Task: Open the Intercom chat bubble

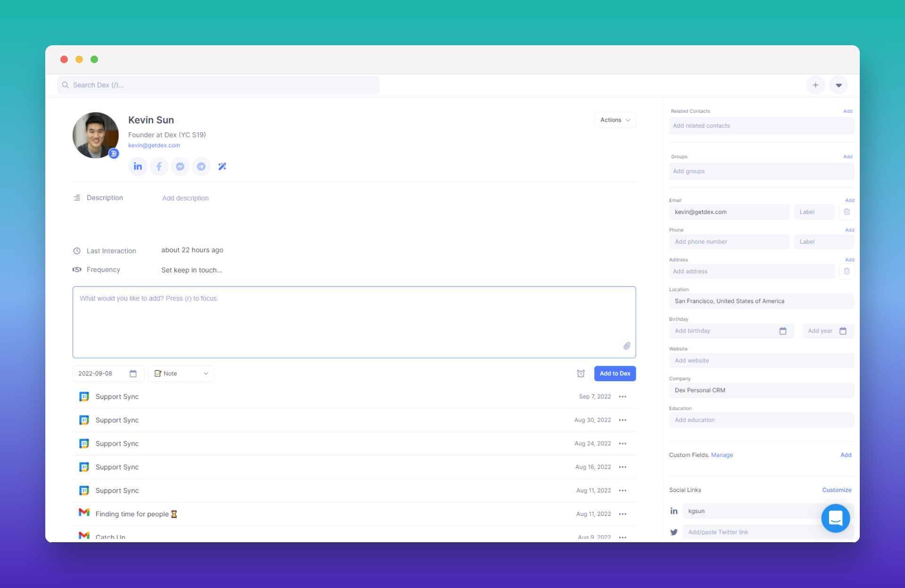Action: point(835,518)
